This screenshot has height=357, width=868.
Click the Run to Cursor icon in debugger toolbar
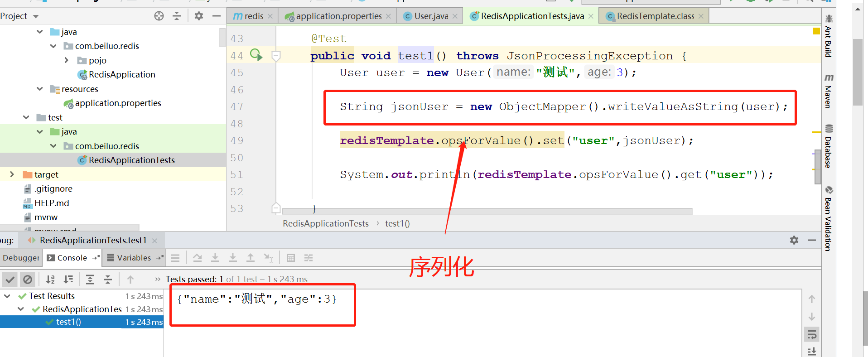[x=268, y=258]
